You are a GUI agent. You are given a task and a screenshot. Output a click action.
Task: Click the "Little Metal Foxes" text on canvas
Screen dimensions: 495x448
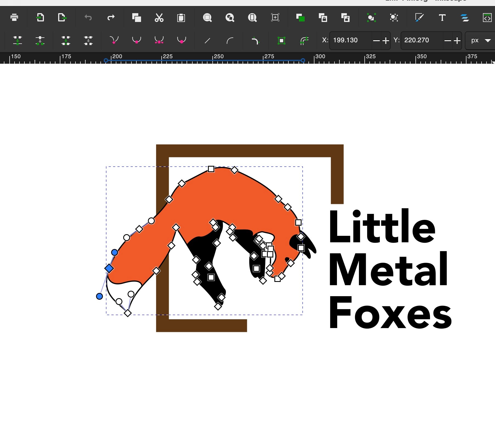tap(389, 269)
